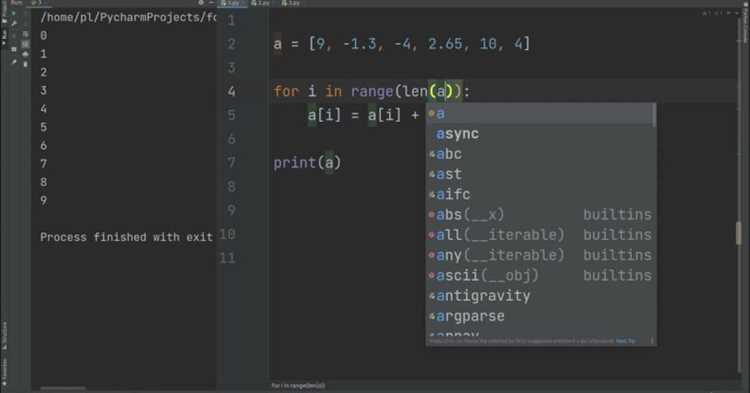Click the output line '0' in the console

(x=44, y=35)
